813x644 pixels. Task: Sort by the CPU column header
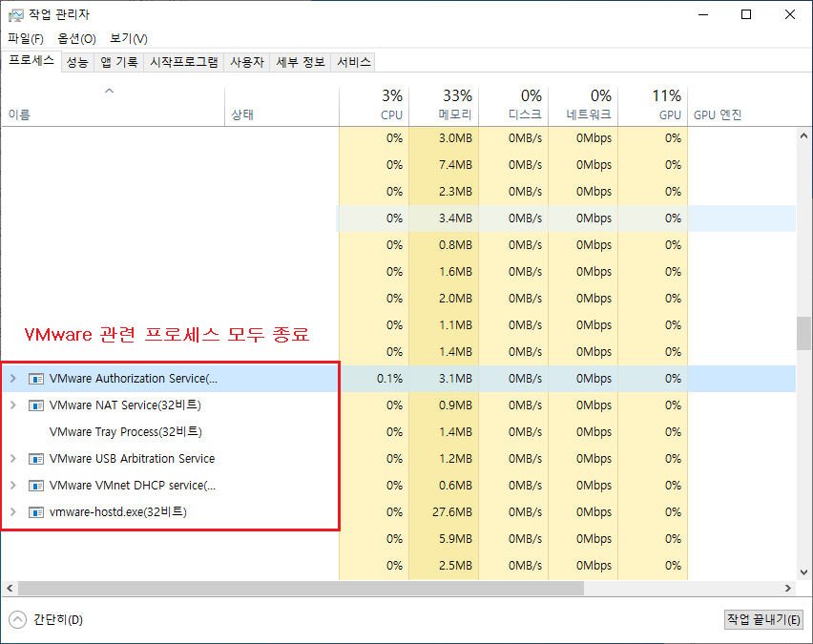pos(374,106)
